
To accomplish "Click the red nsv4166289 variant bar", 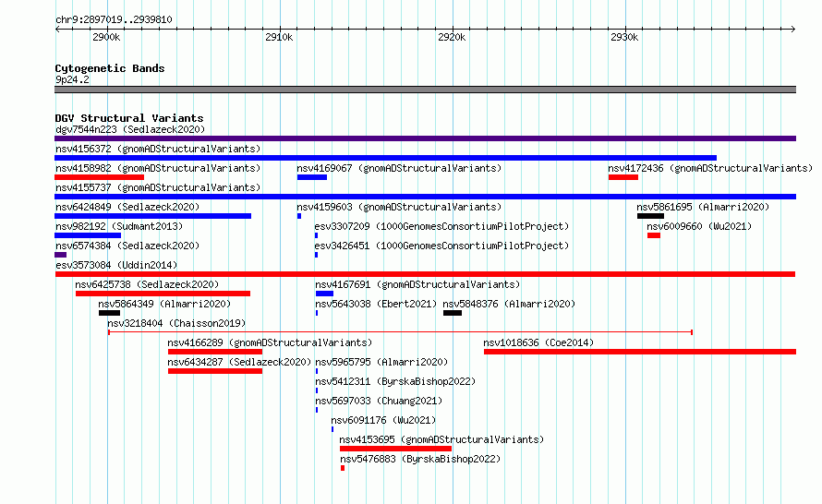I will click(x=215, y=352).
